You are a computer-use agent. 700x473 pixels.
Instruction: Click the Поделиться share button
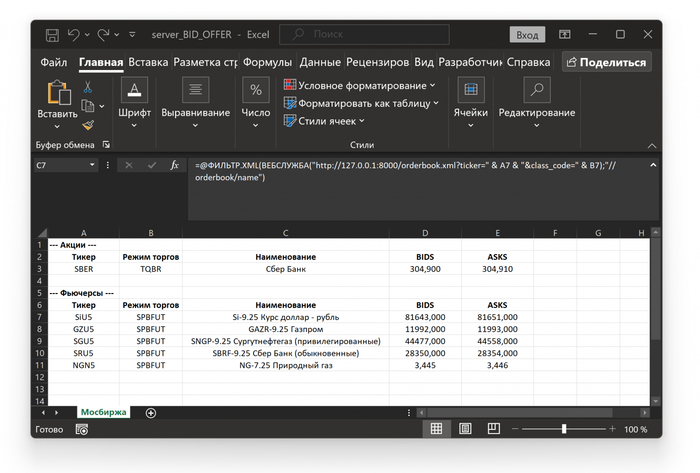tap(605, 62)
